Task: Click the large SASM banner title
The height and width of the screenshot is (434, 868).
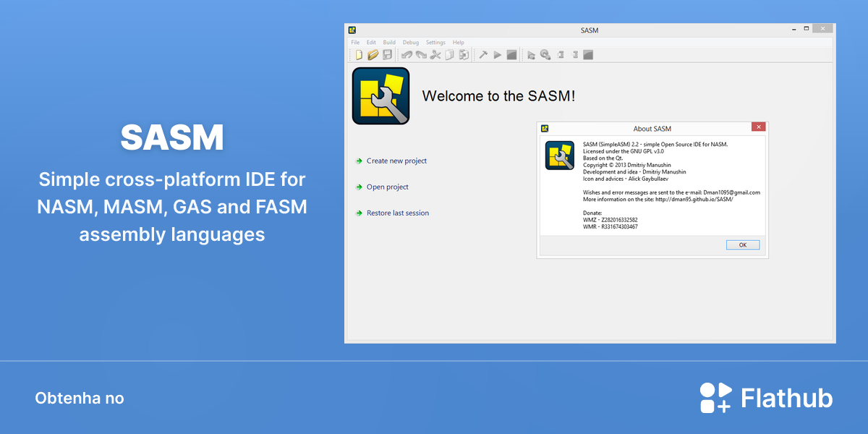Action: click(172, 137)
